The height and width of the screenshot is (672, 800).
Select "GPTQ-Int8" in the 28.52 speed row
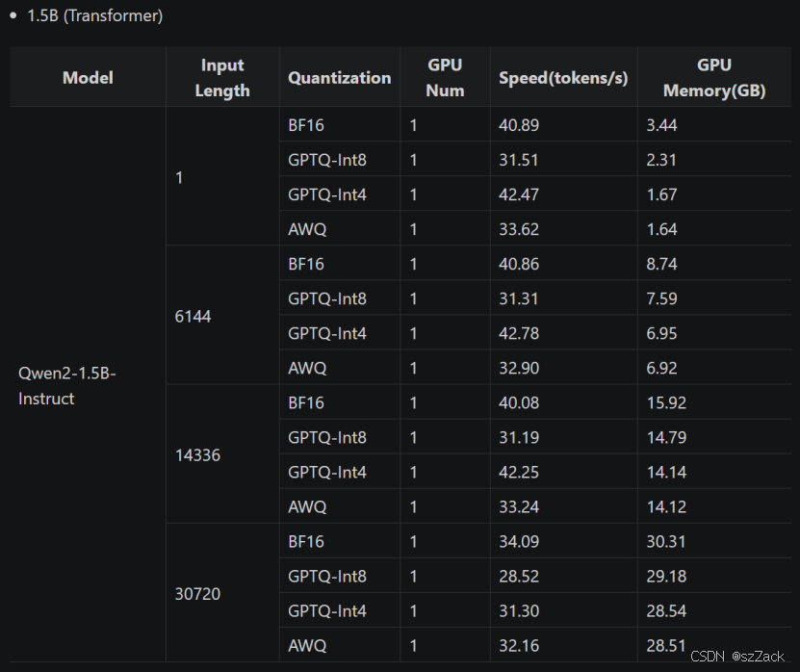(327, 576)
